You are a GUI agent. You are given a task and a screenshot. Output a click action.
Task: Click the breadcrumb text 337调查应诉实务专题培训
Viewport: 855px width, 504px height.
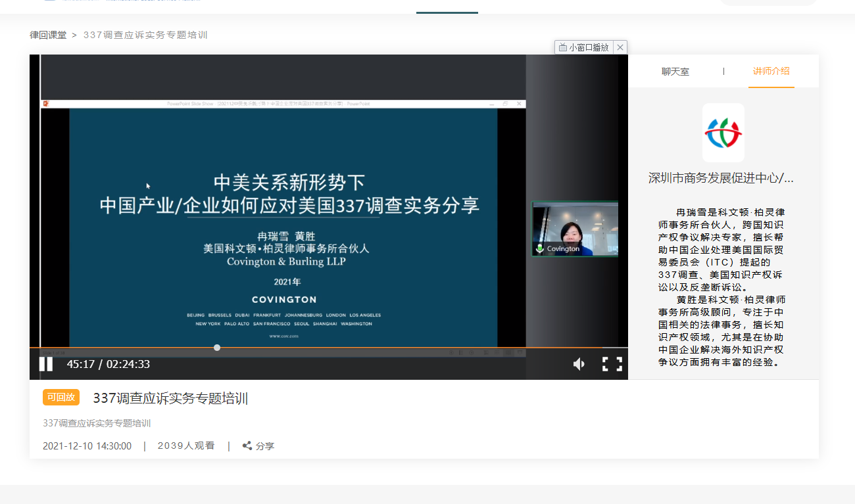145,35
